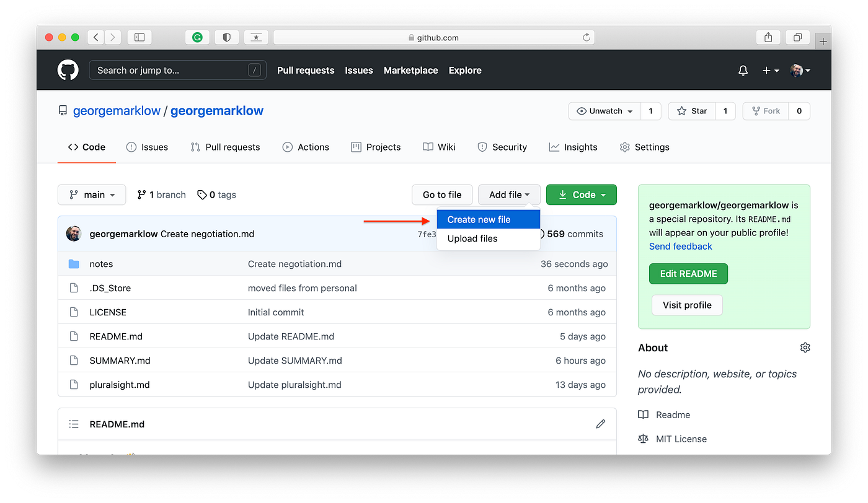
Task: Switch to repository Pull requests tab
Action: 226,147
